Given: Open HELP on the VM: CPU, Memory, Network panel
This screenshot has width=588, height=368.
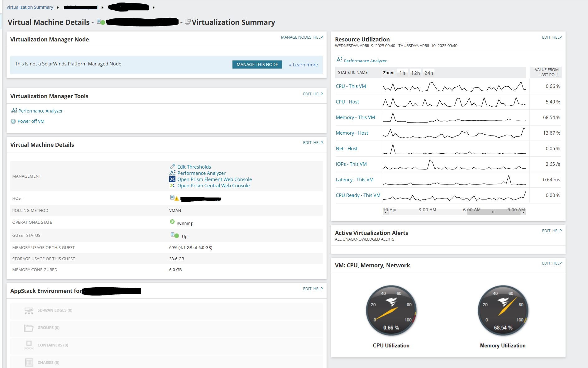Looking at the screenshot, I should coord(557,263).
